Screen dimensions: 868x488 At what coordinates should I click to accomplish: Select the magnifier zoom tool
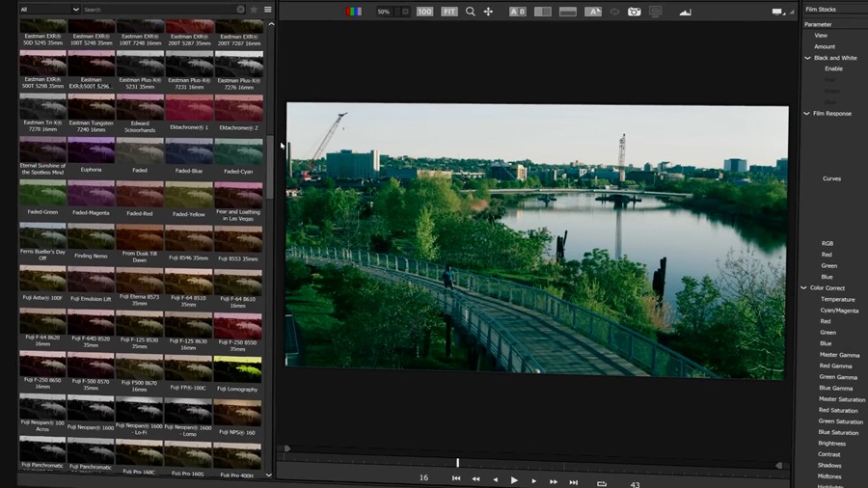(x=470, y=12)
